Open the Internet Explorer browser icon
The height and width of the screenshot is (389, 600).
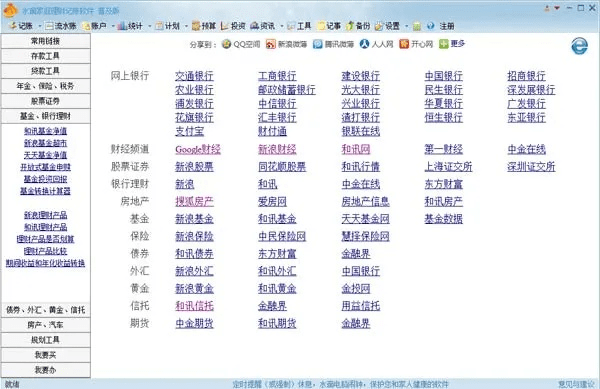coord(579,46)
